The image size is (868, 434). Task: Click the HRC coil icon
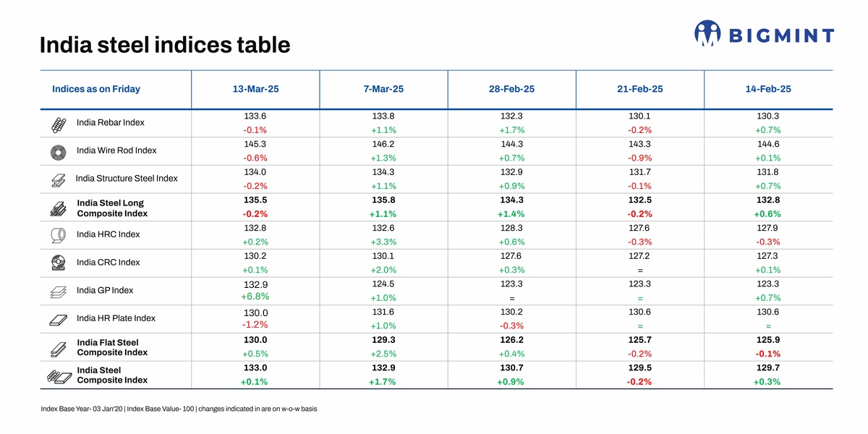(59, 235)
